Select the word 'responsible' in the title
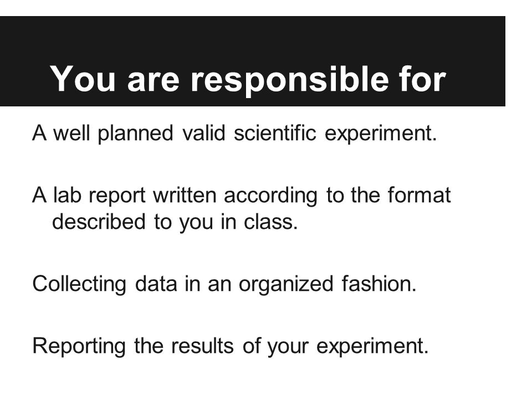532x399 pixels. tap(290, 80)
